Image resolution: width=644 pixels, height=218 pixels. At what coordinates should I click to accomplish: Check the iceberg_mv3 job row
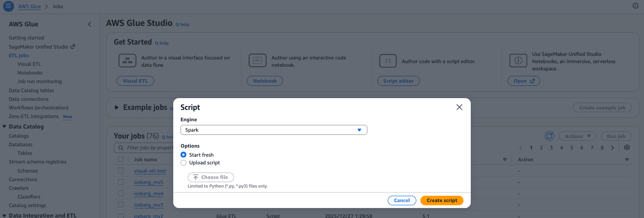click(121, 205)
